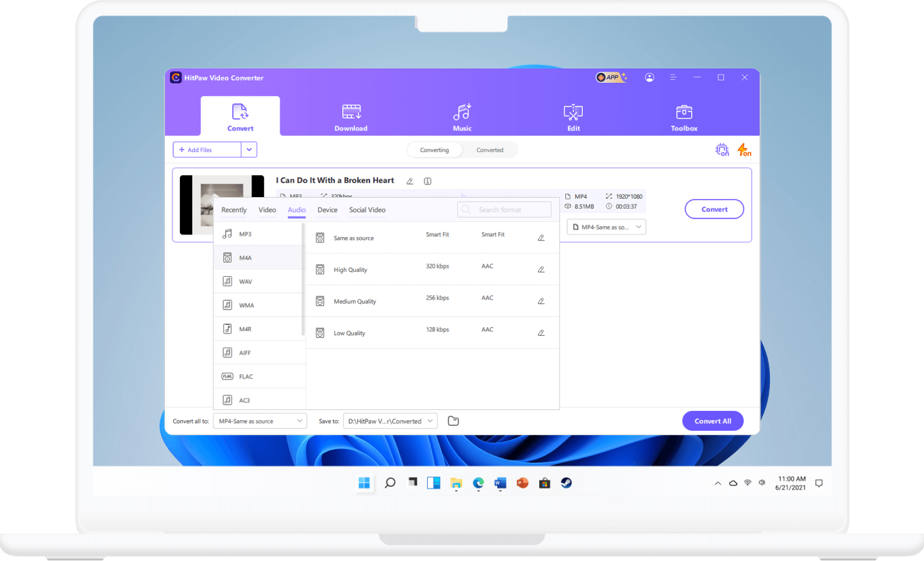Image resolution: width=924 pixels, height=561 pixels.
Task: Select the Recently format tab
Action: pyautogui.click(x=234, y=210)
